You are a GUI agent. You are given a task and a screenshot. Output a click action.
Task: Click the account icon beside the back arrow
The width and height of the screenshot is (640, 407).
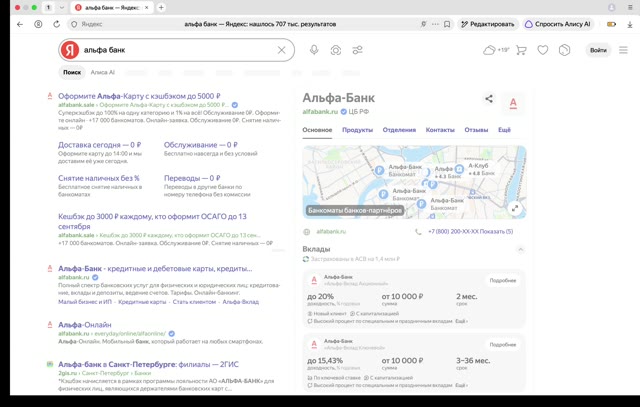tap(38, 24)
